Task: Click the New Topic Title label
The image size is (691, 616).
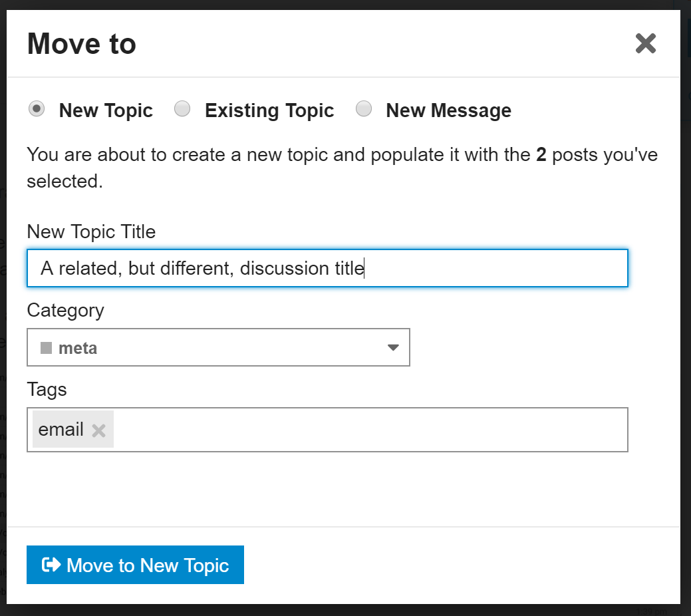Action: (x=91, y=232)
